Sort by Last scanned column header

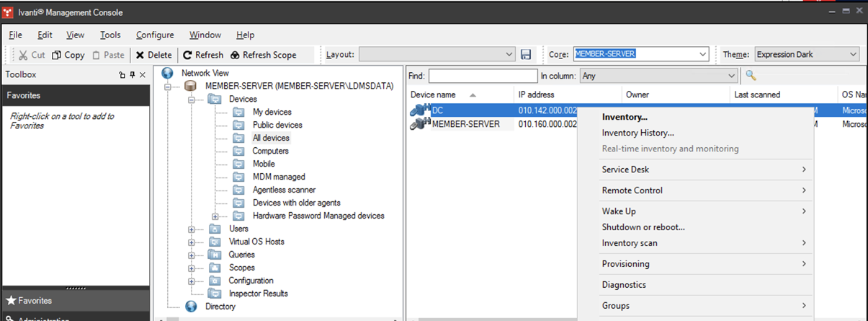pyautogui.click(x=784, y=94)
